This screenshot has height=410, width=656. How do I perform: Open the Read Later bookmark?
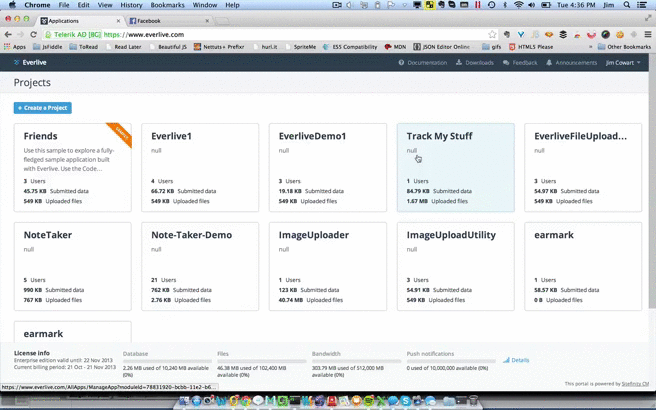[x=123, y=47]
